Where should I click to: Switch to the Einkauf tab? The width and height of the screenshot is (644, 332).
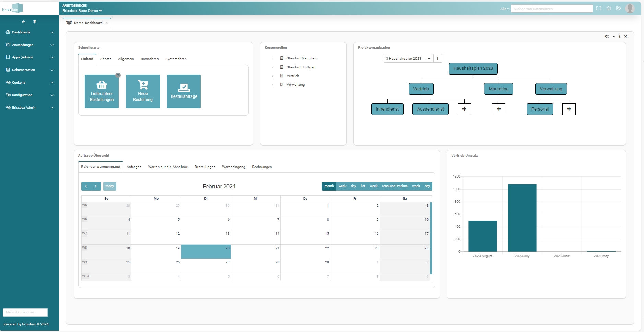[x=87, y=59]
